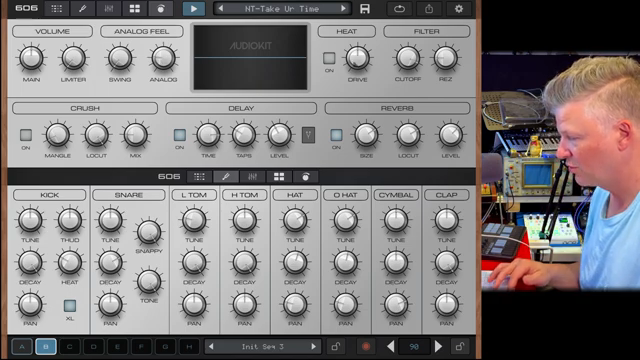The image size is (640, 360).
Task: Click the Delay Taps knob
Action: (244, 135)
